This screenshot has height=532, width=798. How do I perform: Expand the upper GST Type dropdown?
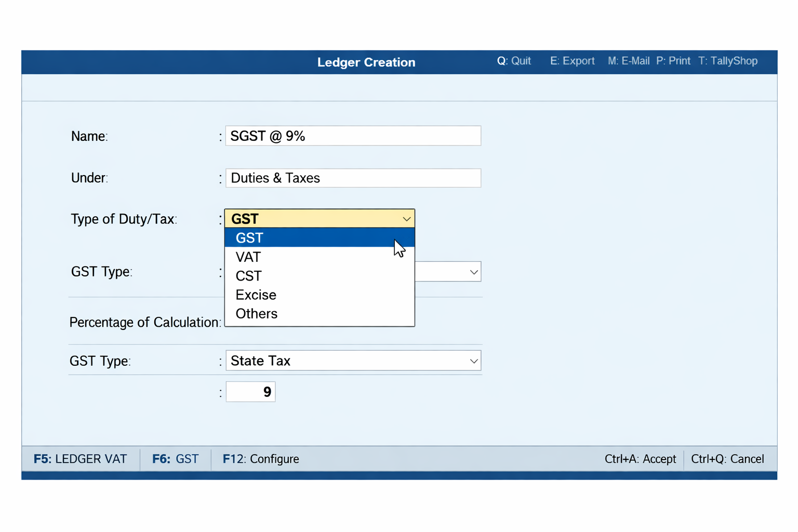472,271
